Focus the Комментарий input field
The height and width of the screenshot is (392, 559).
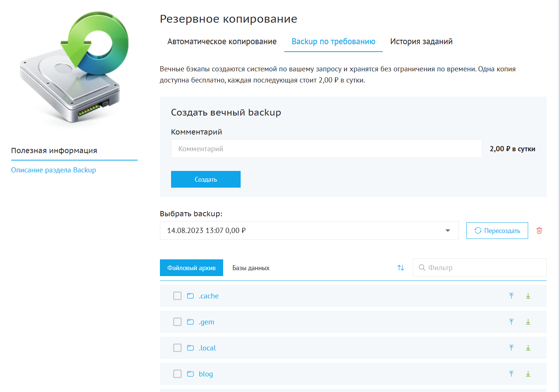(x=326, y=149)
